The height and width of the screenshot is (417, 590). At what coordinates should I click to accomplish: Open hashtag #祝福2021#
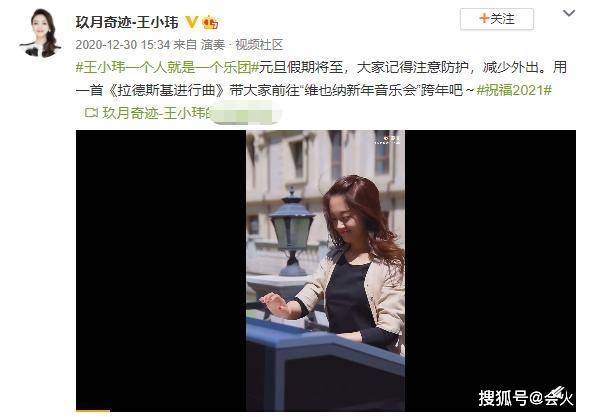(x=514, y=90)
